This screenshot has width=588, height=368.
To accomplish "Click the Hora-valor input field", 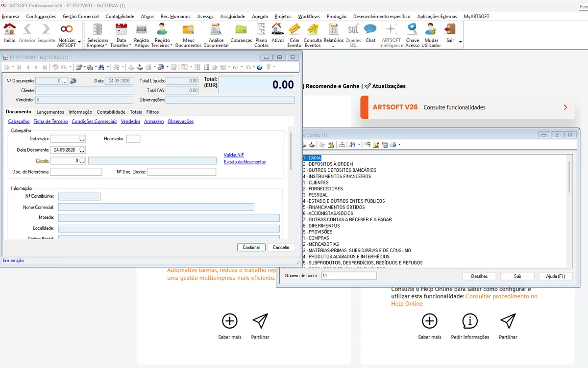I will click(x=133, y=139).
